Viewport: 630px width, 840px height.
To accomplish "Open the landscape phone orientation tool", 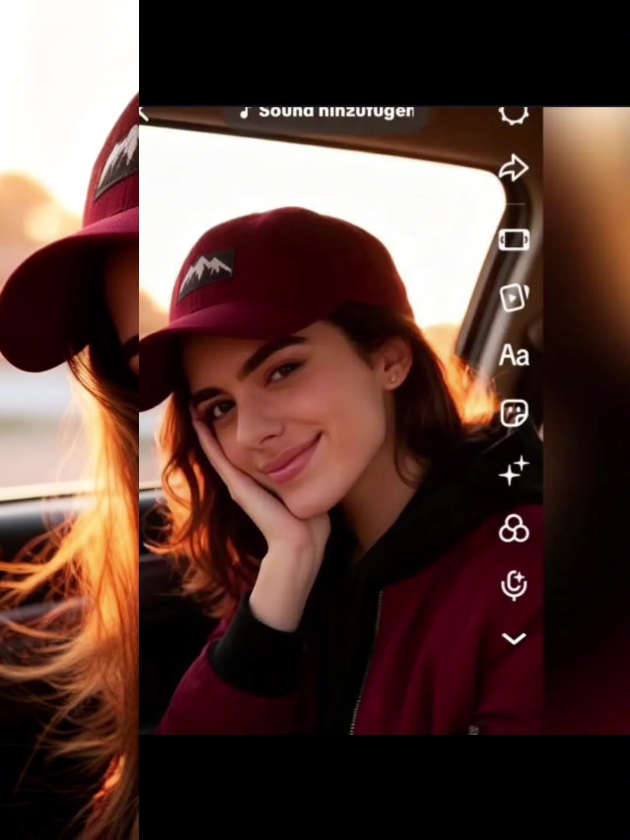I will pos(514,239).
